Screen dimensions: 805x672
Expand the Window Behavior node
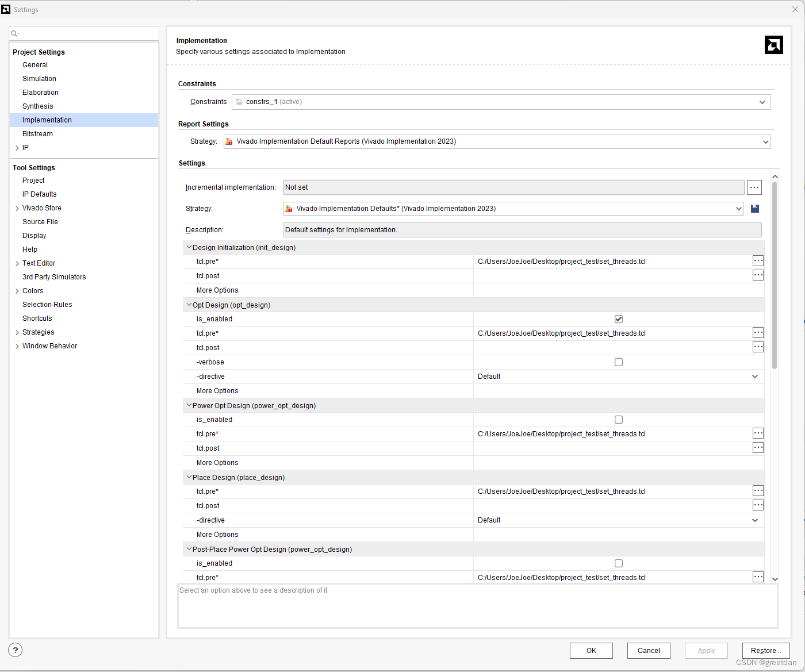click(x=17, y=346)
